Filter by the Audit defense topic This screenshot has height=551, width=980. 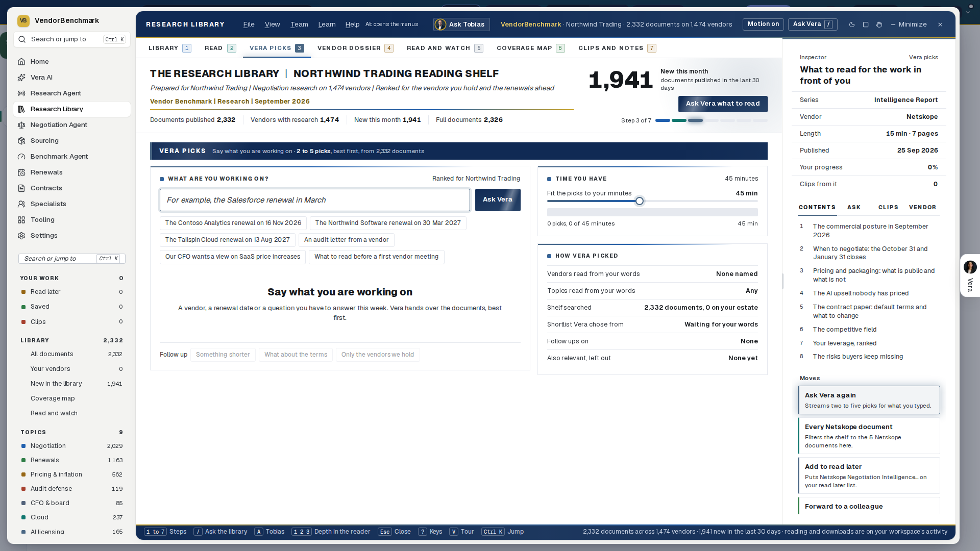pyautogui.click(x=71, y=489)
